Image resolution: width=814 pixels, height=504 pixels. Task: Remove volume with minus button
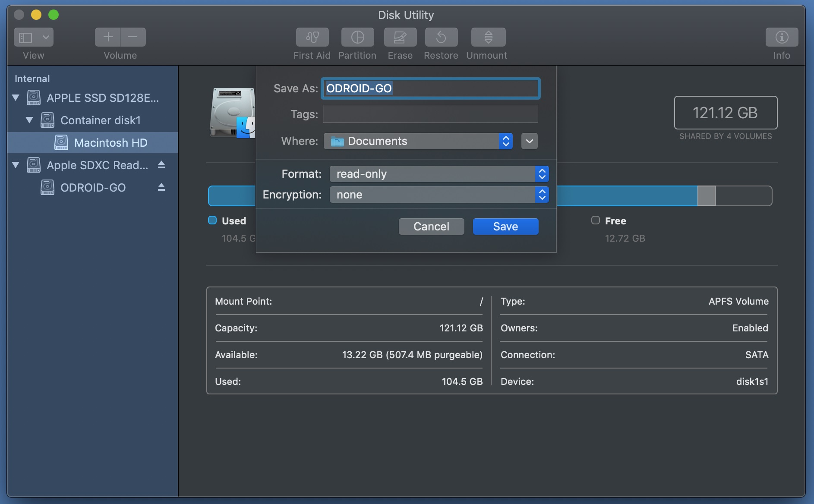[x=133, y=37]
